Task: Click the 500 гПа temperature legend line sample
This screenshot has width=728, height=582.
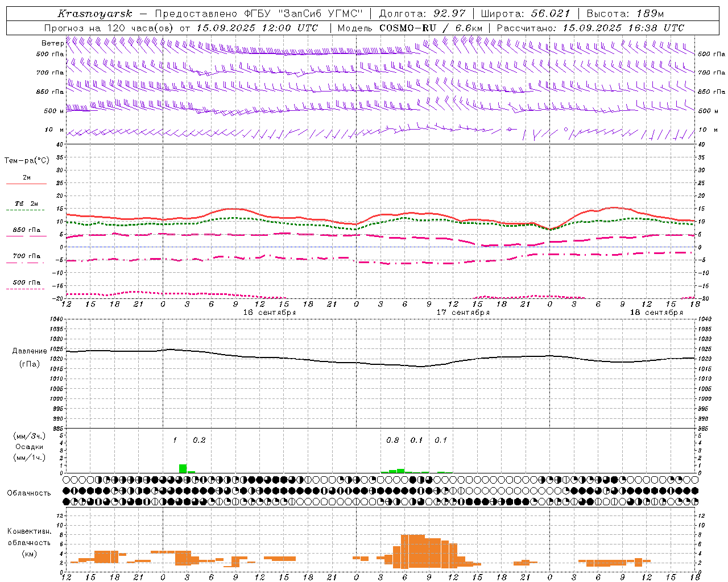Action: tap(26, 289)
